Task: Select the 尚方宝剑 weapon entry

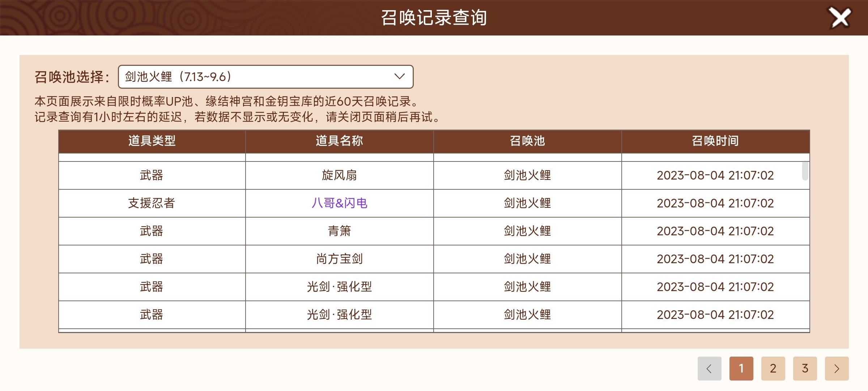Action: (x=339, y=259)
